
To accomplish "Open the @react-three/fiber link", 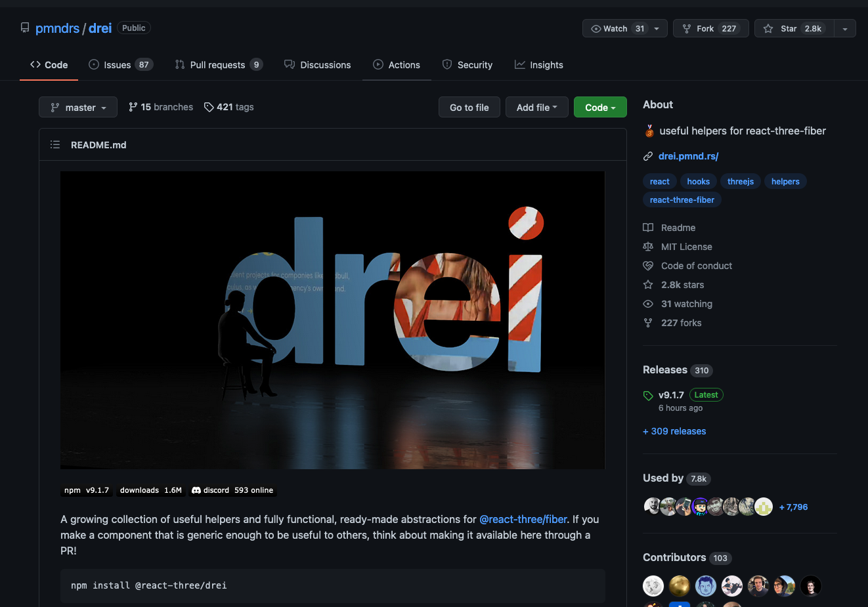I will click(523, 519).
